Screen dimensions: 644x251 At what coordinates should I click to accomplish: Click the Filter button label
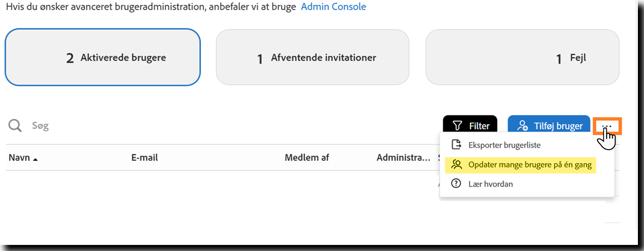click(x=479, y=126)
